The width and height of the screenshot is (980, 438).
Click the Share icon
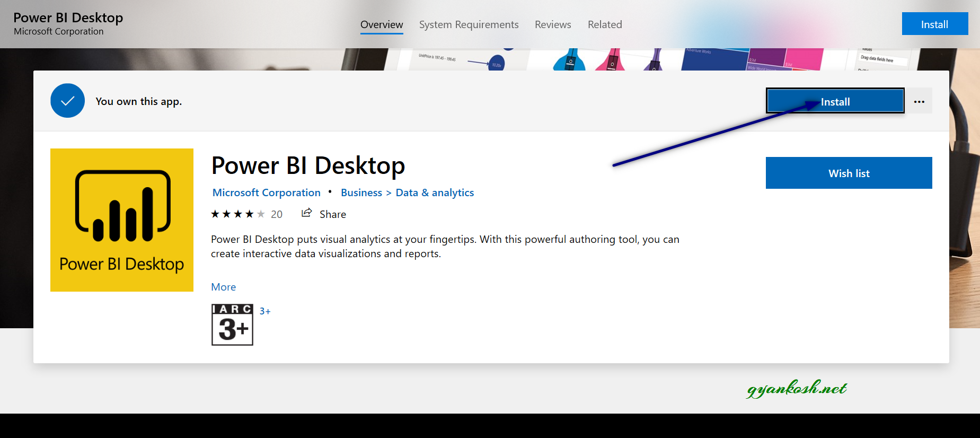[x=306, y=213]
